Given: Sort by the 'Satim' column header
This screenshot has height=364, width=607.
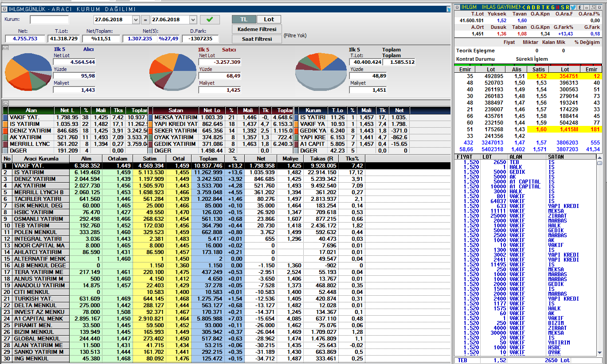Looking at the screenshot, I should point(149,159).
